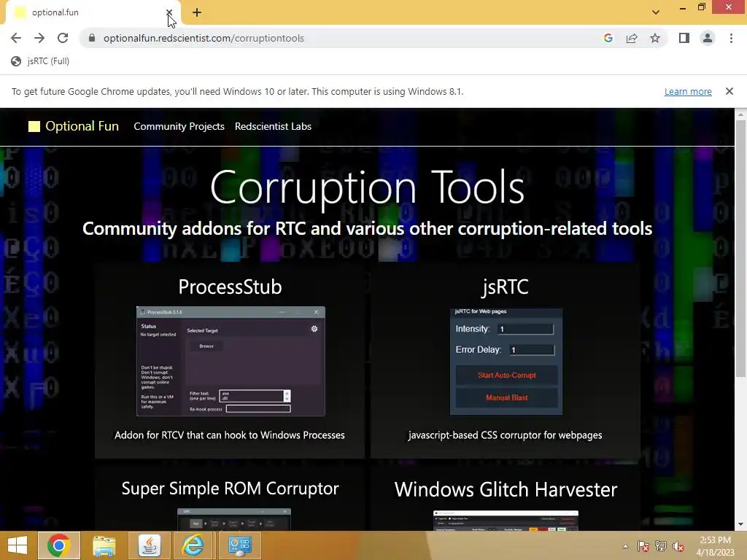
Task: Open Google icon in address bar
Action: (x=608, y=38)
